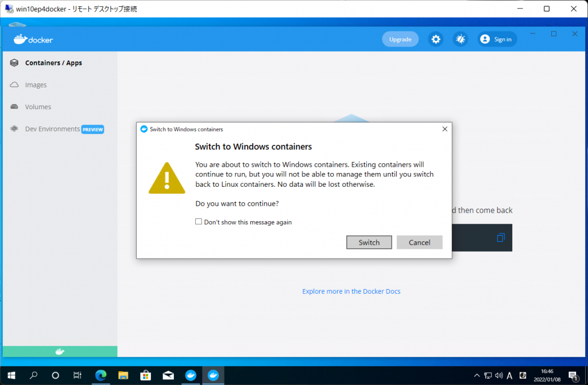Launch Microsoft Edge from taskbar

(x=101, y=375)
